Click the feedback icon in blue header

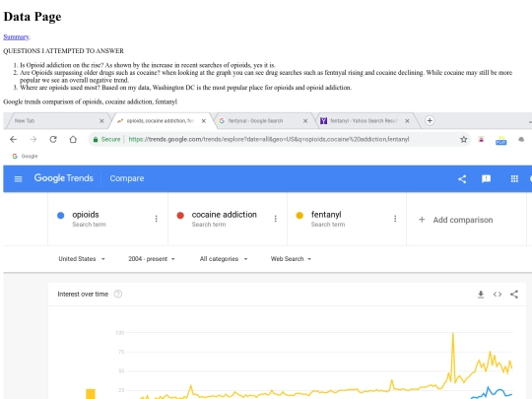click(x=487, y=178)
